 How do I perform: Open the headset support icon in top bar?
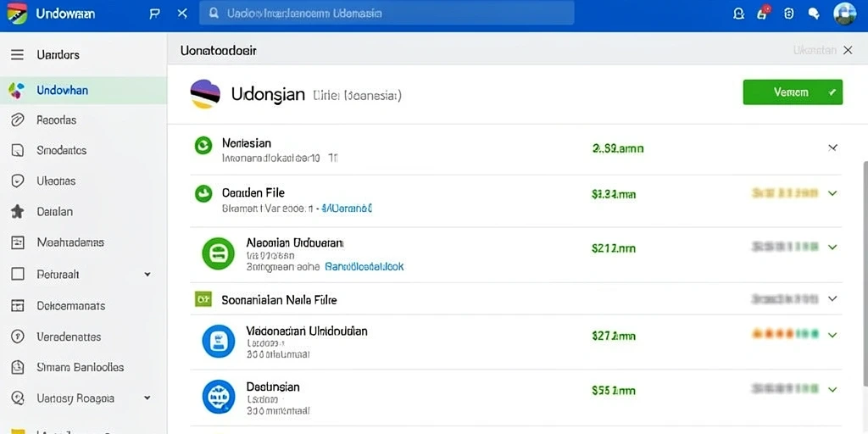point(738,14)
